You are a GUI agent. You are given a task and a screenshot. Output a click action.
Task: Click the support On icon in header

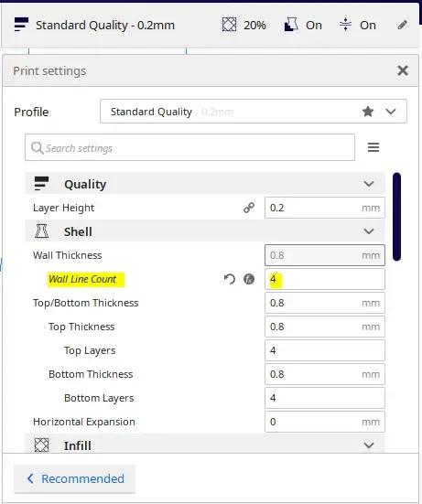coord(291,25)
